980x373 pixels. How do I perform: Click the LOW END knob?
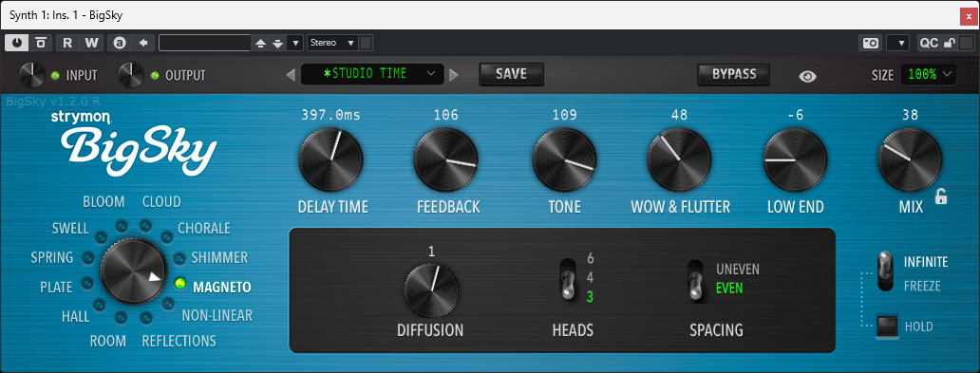tap(795, 160)
